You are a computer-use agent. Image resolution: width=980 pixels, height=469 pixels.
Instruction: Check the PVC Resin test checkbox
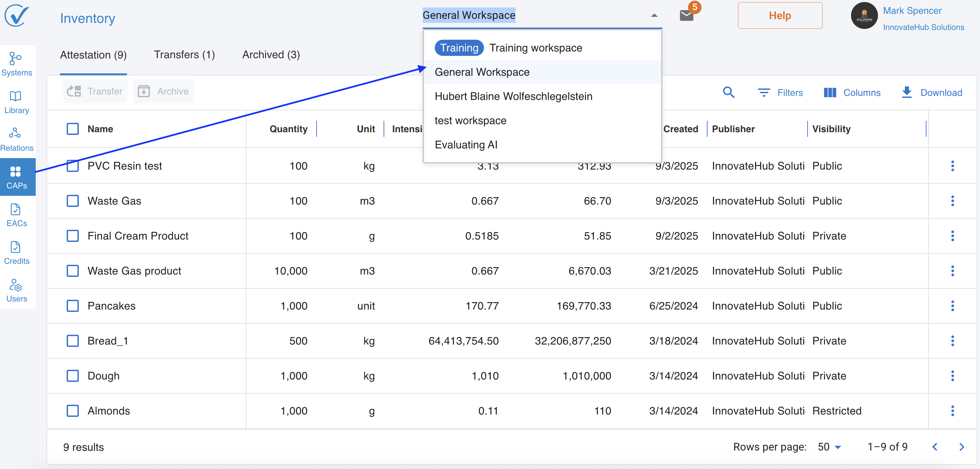point(73,166)
